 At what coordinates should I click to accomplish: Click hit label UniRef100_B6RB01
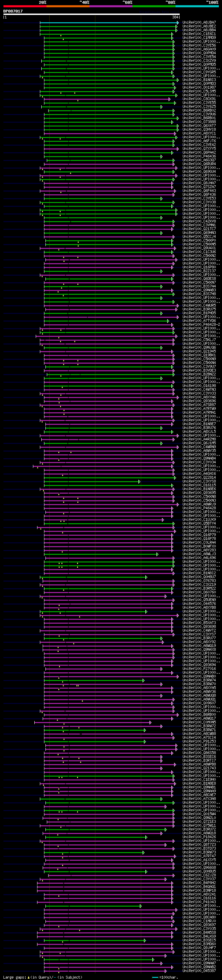[199, 118]
